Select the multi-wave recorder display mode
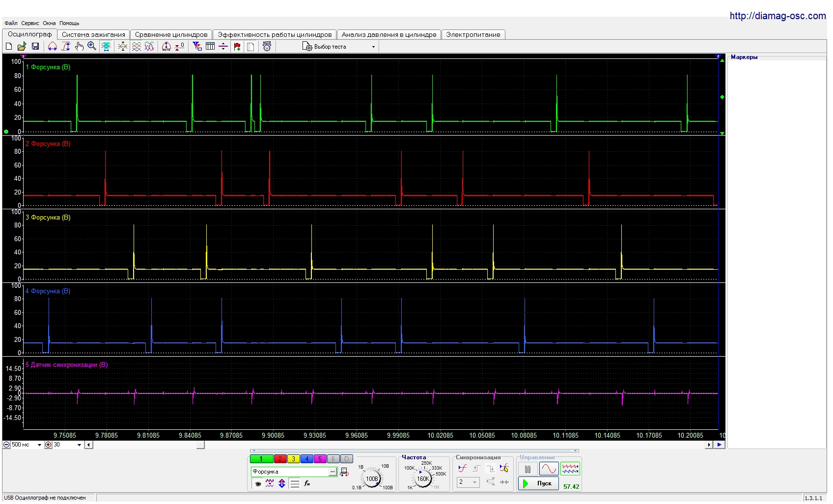Image resolution: width=833 pixels, height=504 pixels. point(570,469)
